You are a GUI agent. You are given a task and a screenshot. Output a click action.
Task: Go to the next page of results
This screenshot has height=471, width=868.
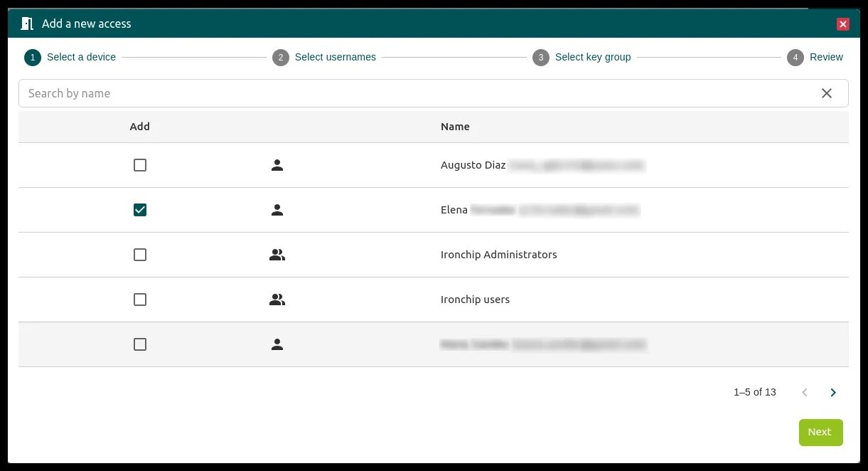[x=833, y=392]
